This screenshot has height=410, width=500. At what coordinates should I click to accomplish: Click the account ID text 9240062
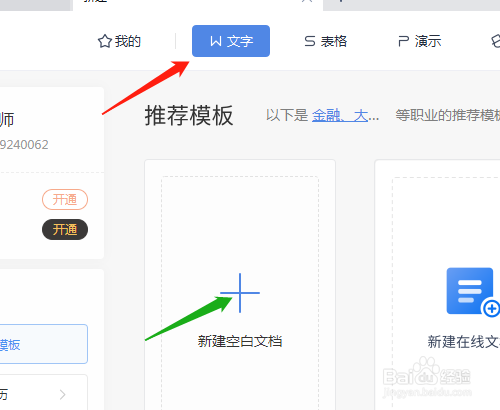click(x=24, y=145)
